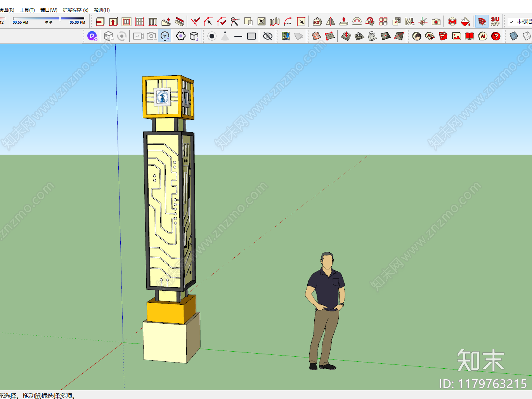Open the red question mark help icon
The width and height of the screenshot is (532, 399).
tap(496, 36)
